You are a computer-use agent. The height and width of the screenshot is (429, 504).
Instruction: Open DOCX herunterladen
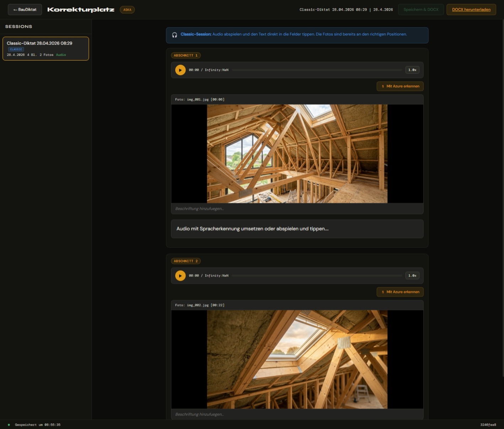471,10
